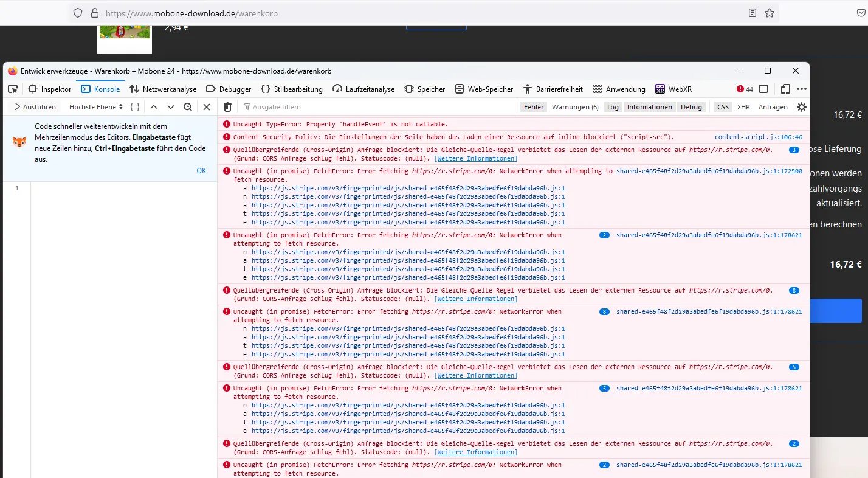Viewport: 868px width, 478px height.
Task: Click in the multi-line code editor area
Action: click(124, 330)
